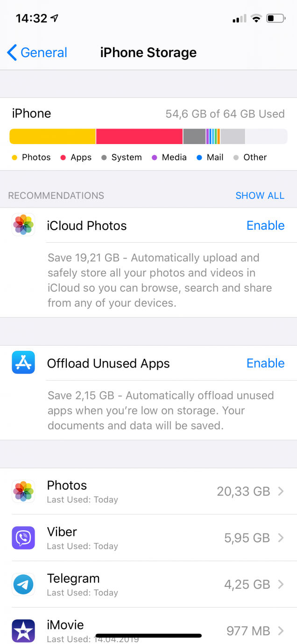Select the Telegram app icon
The height and width of the screenshot is (644, 297).
pos(23,584)
